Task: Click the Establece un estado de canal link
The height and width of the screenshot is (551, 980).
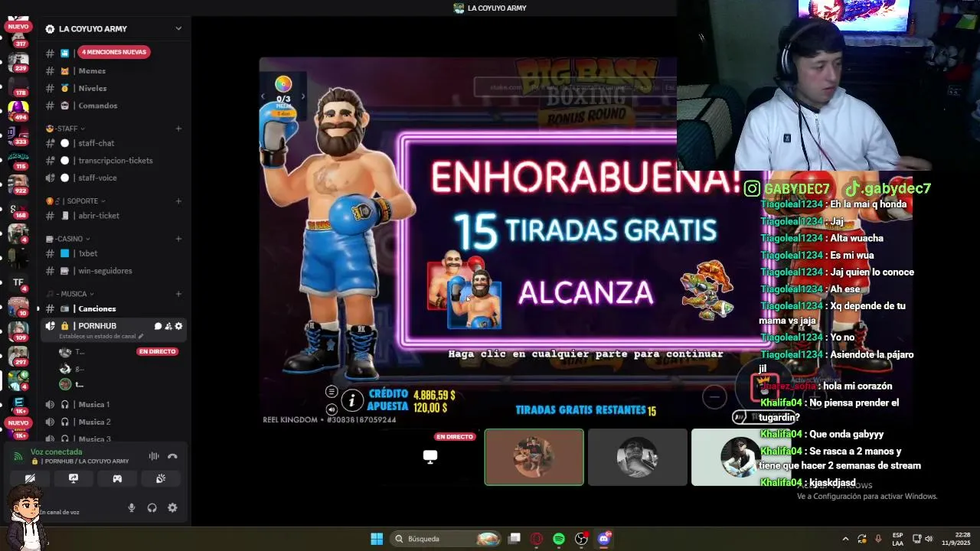Action: coord(97,336)
